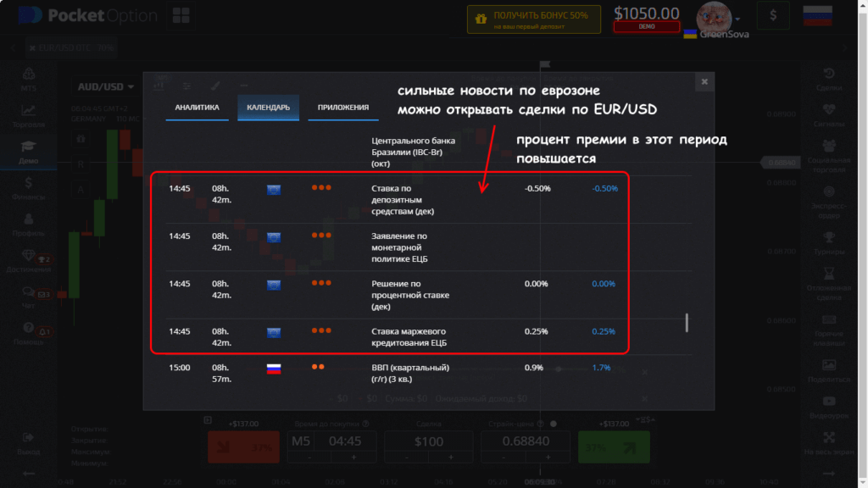The height and width of the screenshot is (488, 868).
Task: Click the grid apps icon beside logo
Action: 181,16
